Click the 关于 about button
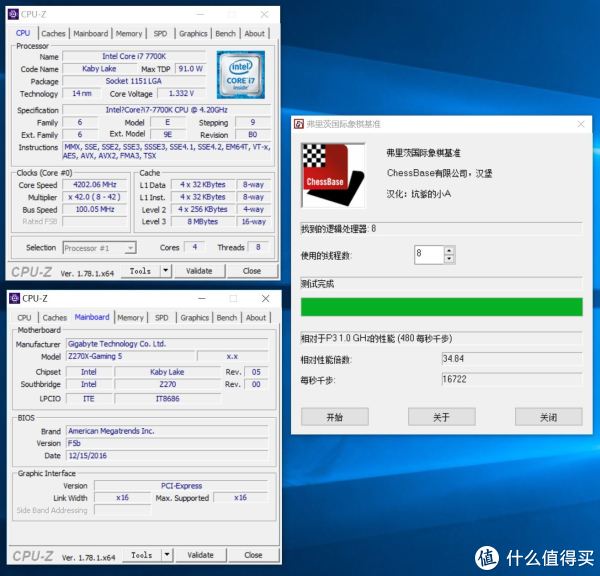 click(x=442, y=417)
